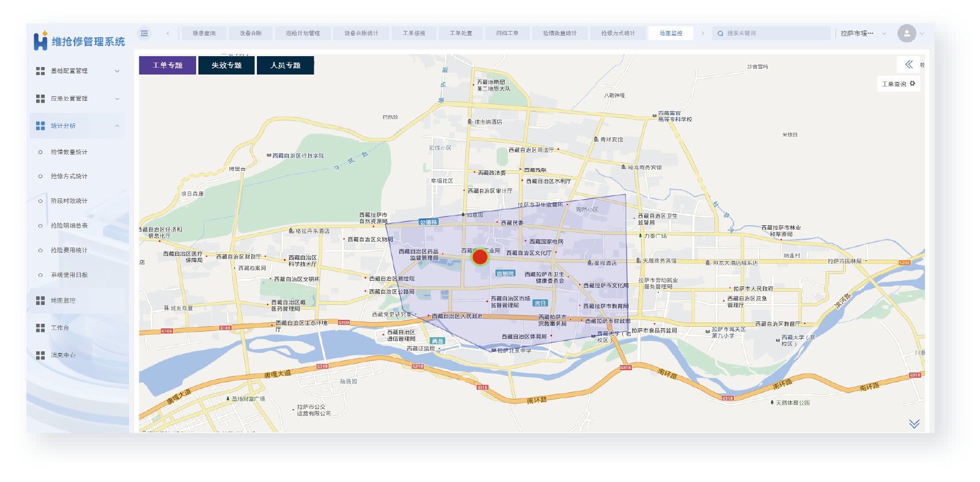Select the 人员专题 button

[285, 65]
